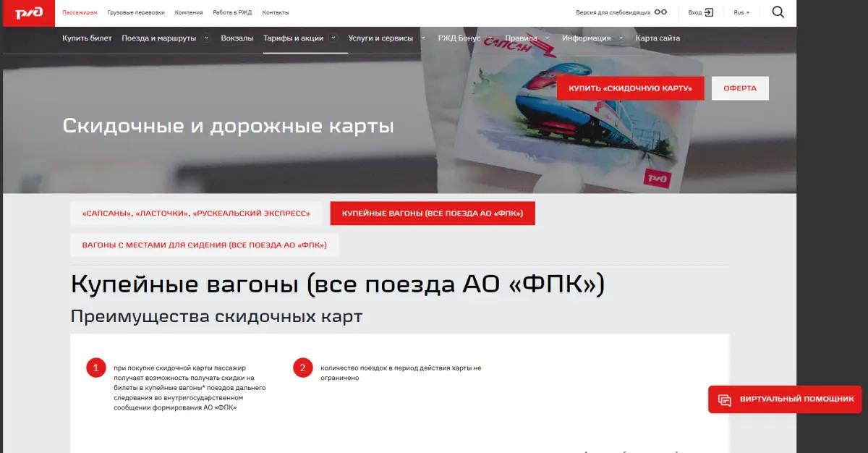The width and height of the screenshot is (868, 453).
Task: Open Грузовые перевозки section
Action: click(x=136, y=13)
